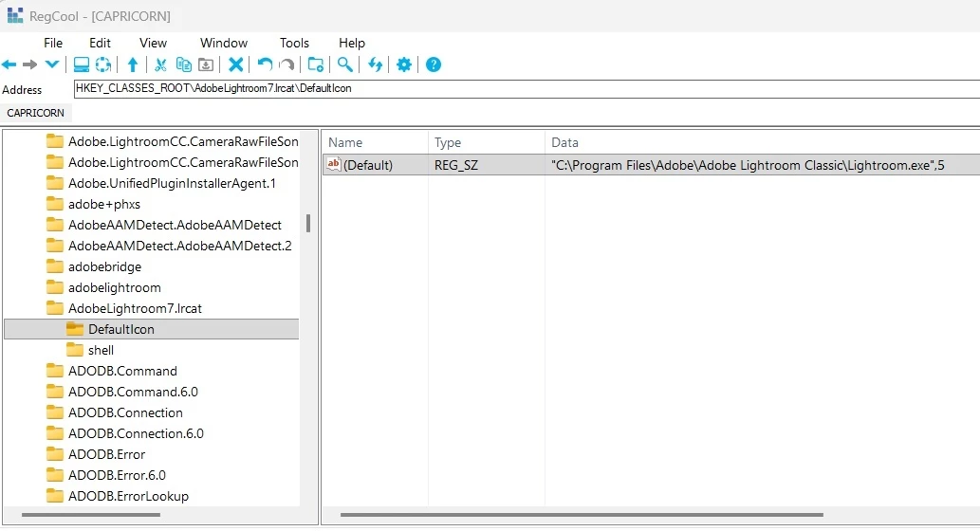Open the Edit menu
Image resolution: width=980 pixels, height=531 pixels.
click(100, 43)
